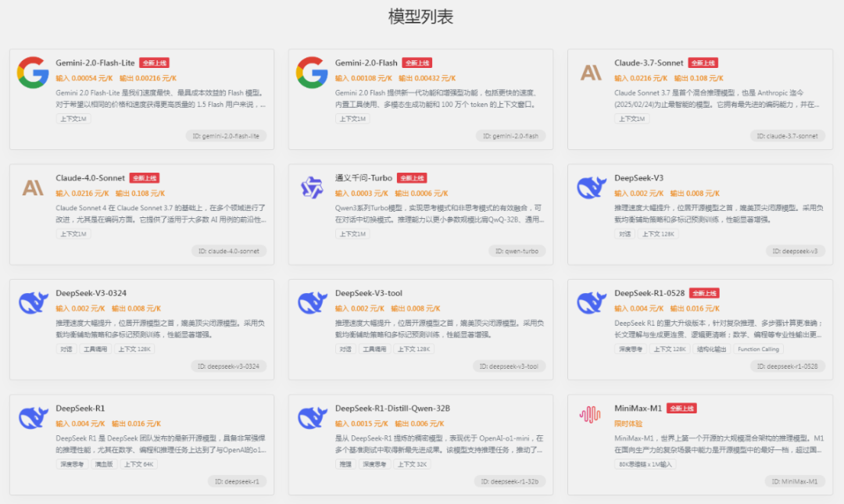Click the 上下文 64K tag on DeepSeek-R1

pos(139,465)
